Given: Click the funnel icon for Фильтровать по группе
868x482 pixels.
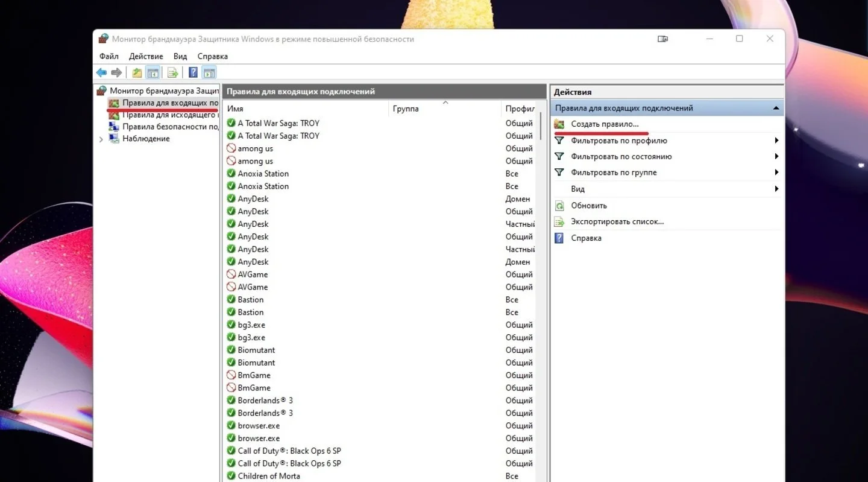Looking at the screenshot, I should coord(559,173).
